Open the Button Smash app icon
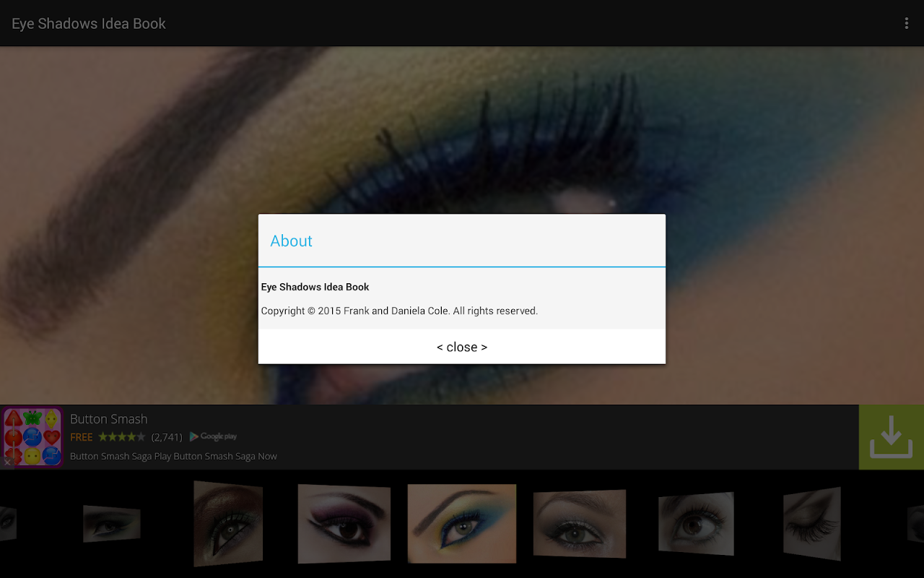 point(32,437)
